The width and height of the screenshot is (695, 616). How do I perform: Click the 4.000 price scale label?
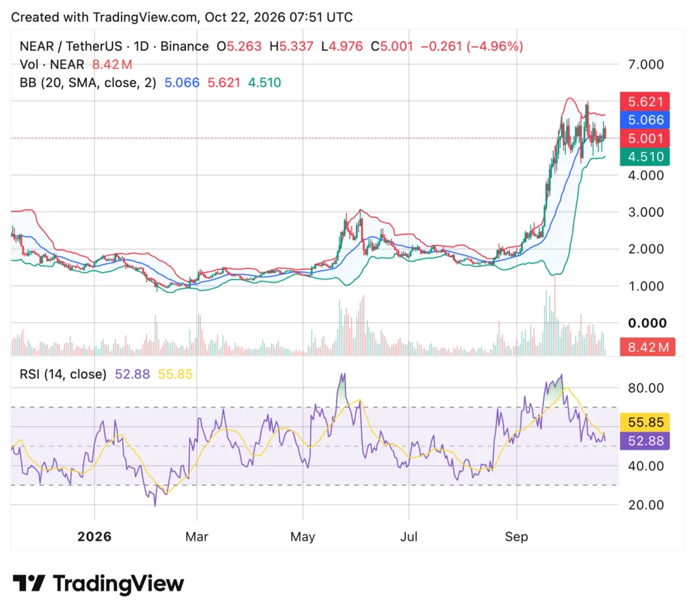[646, 176]
